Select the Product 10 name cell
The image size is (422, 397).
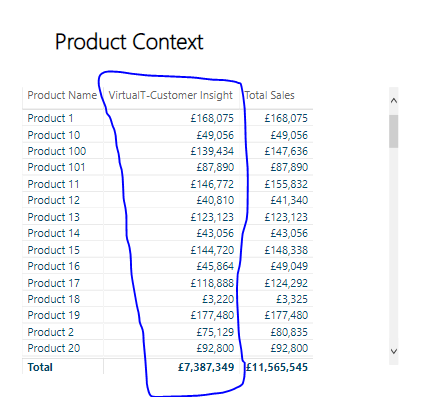coord(54,135)
